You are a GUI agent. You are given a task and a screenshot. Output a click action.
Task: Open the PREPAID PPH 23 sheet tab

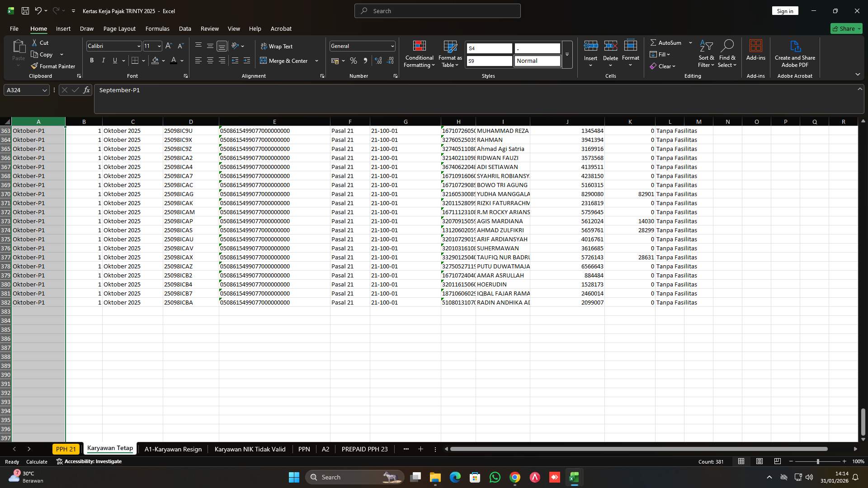click(364, 449)
